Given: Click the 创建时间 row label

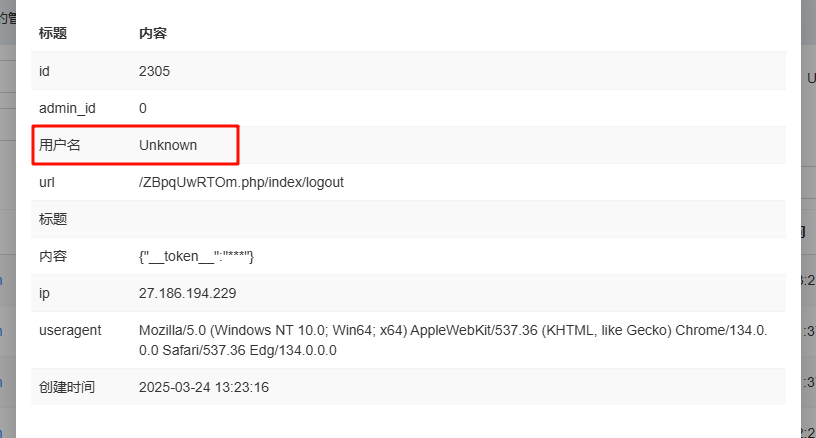Looking at the screenshot, I should 67,387.
